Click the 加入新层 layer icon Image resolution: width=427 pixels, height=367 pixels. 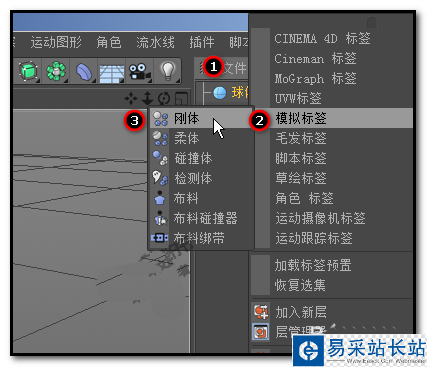click(x=261, y=312)
